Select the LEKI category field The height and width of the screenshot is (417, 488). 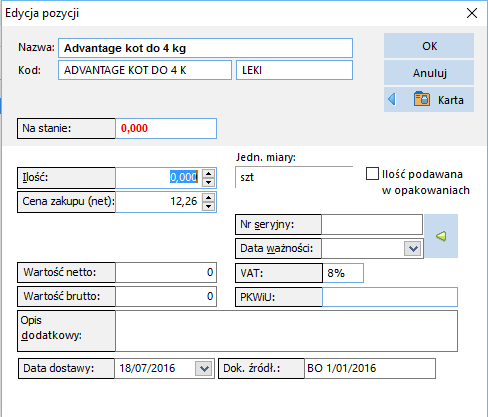click(294, 70)
